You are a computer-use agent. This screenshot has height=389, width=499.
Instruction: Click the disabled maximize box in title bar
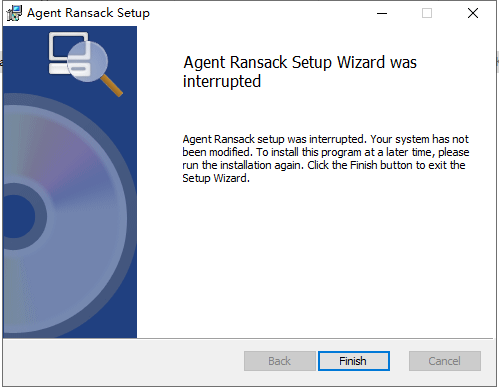[x=427, y=13]
